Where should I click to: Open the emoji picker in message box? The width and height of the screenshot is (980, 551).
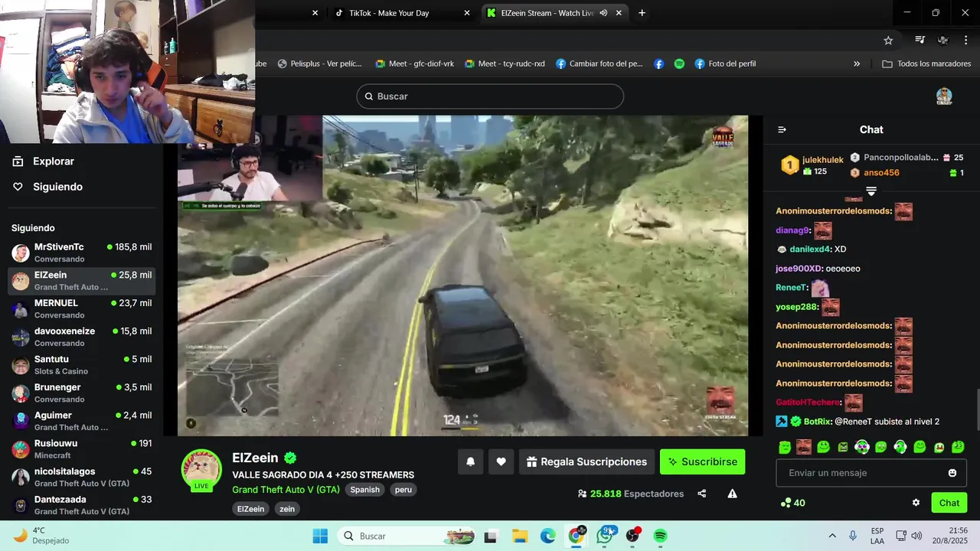pyautogui.click(x=952, y=473)
